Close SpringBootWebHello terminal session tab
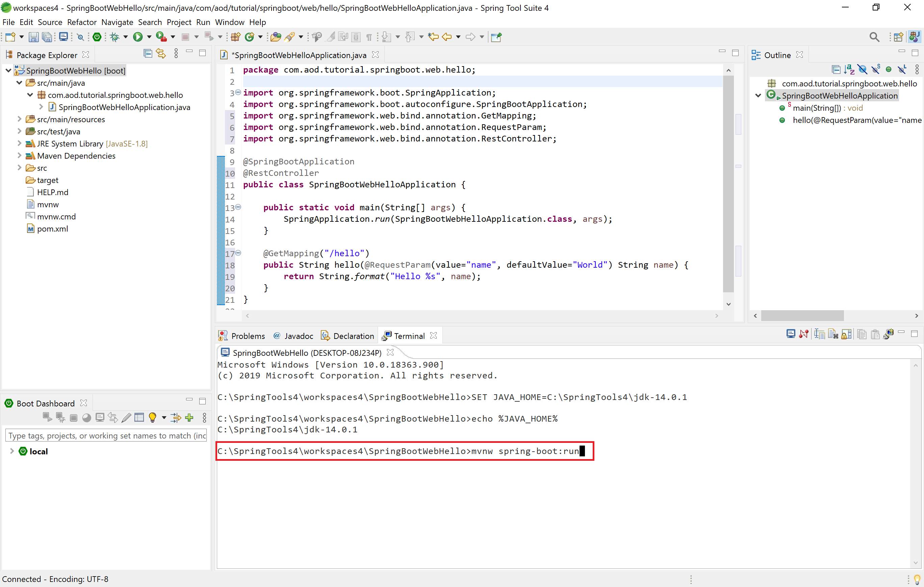924x587 pixels. (390, 352)
